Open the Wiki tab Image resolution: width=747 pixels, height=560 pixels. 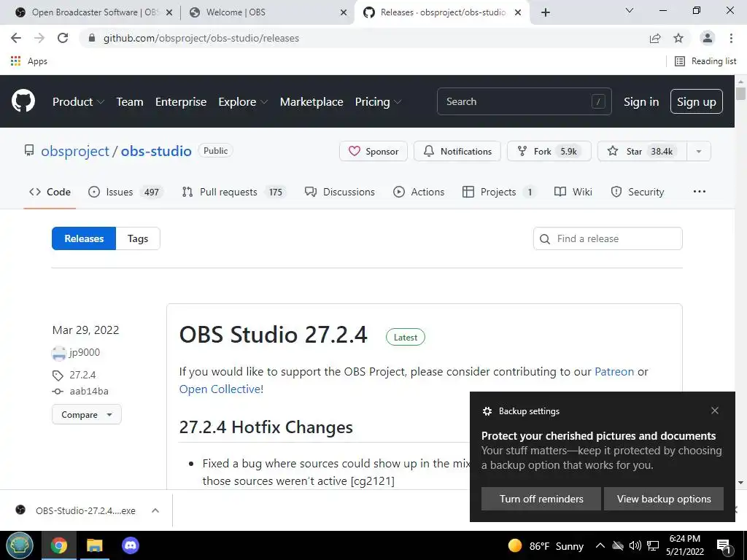click(573, 192)
